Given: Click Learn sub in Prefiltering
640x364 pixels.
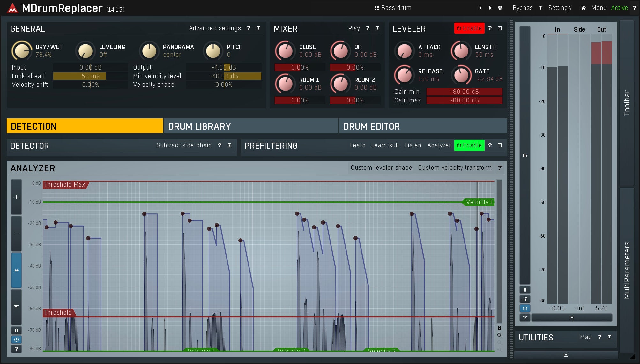Looking at the screenshot, I should point(385,145).
